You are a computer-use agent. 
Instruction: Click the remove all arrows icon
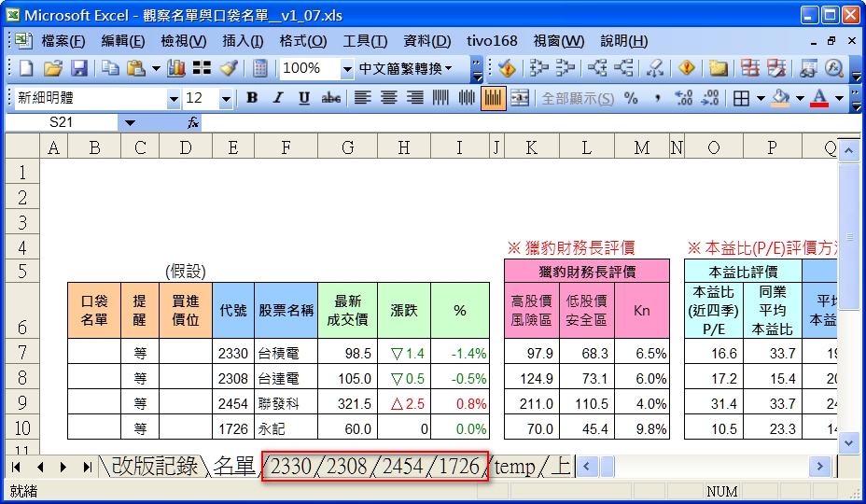click(x=656, y=68)
